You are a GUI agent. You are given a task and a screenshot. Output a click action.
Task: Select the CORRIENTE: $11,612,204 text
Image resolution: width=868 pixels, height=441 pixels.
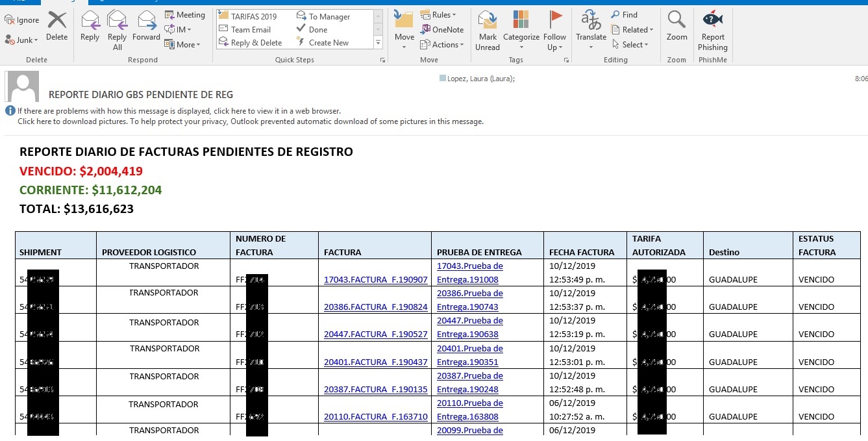click(91, 190)
